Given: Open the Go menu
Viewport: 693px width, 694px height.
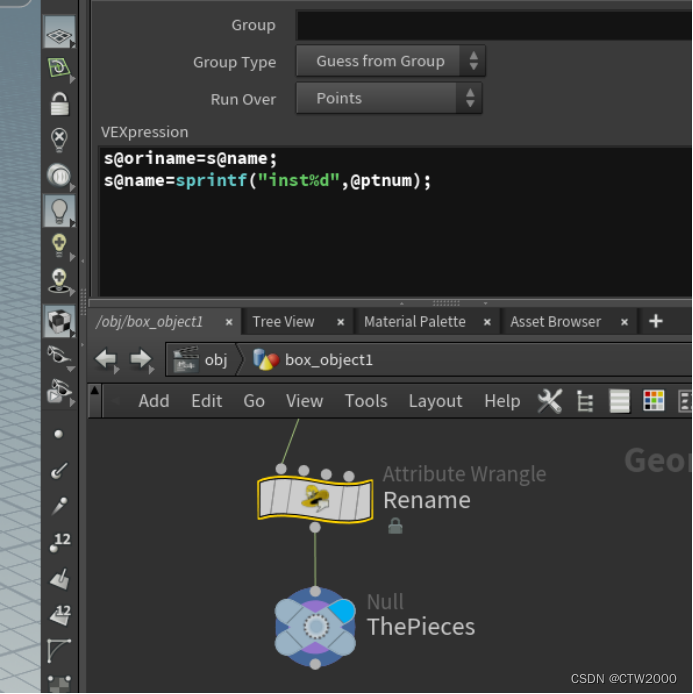Looking at the screenshot, I should [x=254, y=401].
